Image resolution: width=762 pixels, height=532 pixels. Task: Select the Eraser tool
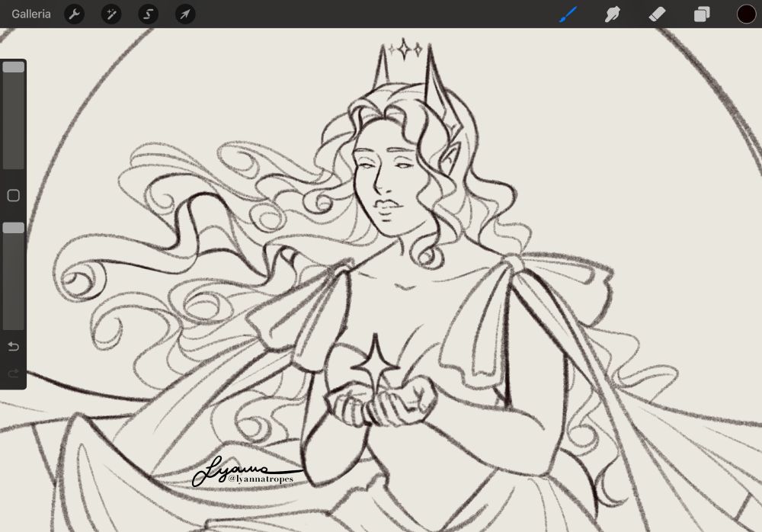coord(657,14)
